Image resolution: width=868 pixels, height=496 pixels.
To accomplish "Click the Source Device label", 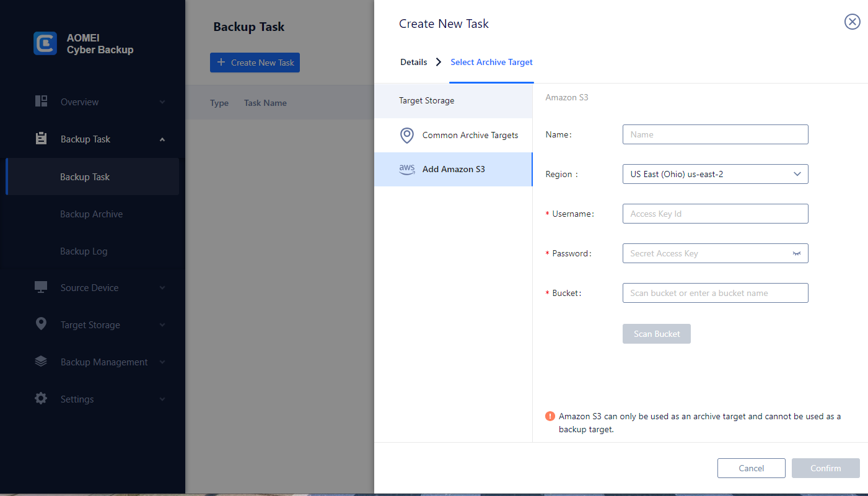I will [x=89, y=288].
